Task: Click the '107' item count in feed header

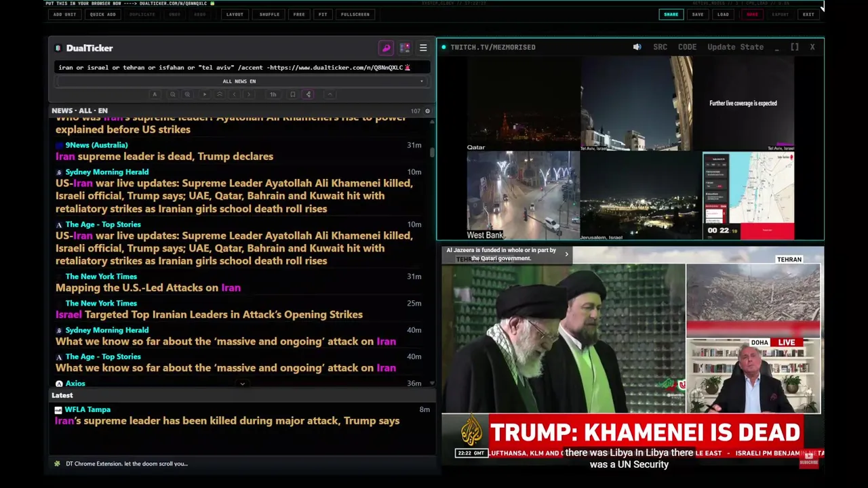Action: click(x=415, y=110)
